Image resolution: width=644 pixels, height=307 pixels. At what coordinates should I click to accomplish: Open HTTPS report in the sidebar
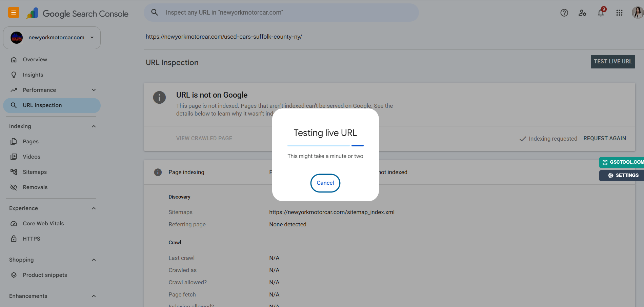[52, 239]
